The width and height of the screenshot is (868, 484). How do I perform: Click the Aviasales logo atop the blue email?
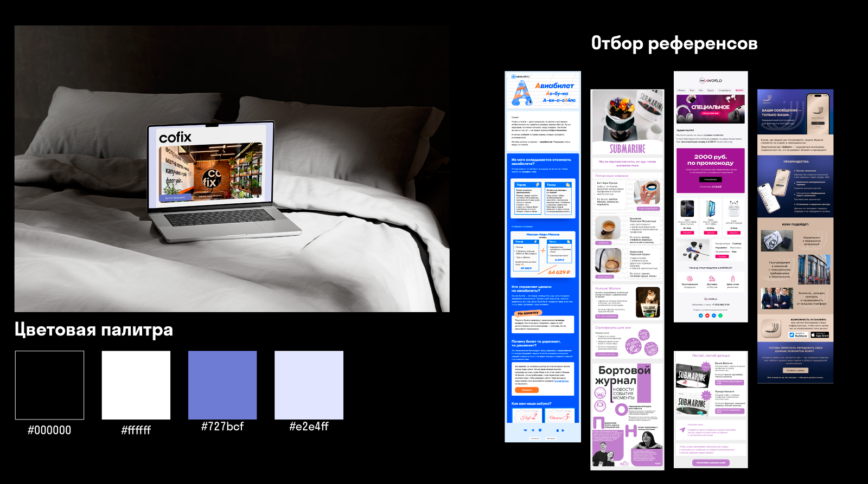coord(520,76)
